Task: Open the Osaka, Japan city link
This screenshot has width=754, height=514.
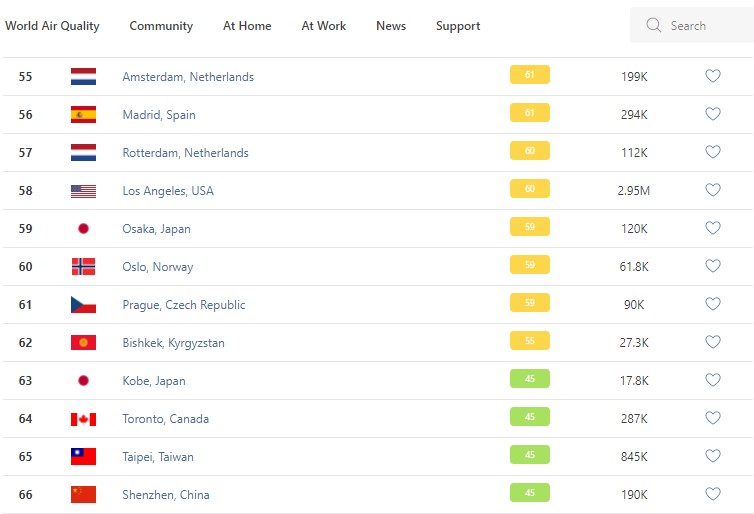Action: tap(156, 229)
